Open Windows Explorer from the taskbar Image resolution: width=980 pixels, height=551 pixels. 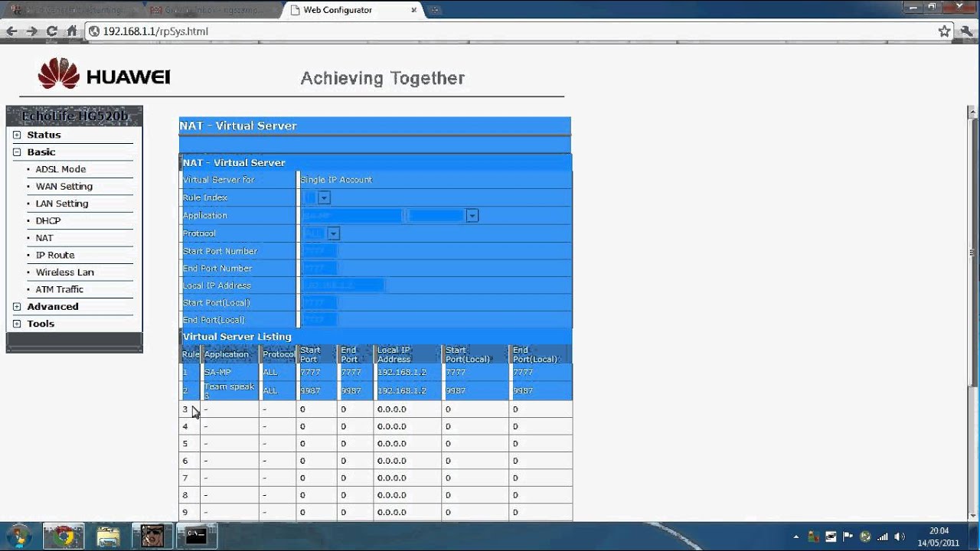point(108,536)
